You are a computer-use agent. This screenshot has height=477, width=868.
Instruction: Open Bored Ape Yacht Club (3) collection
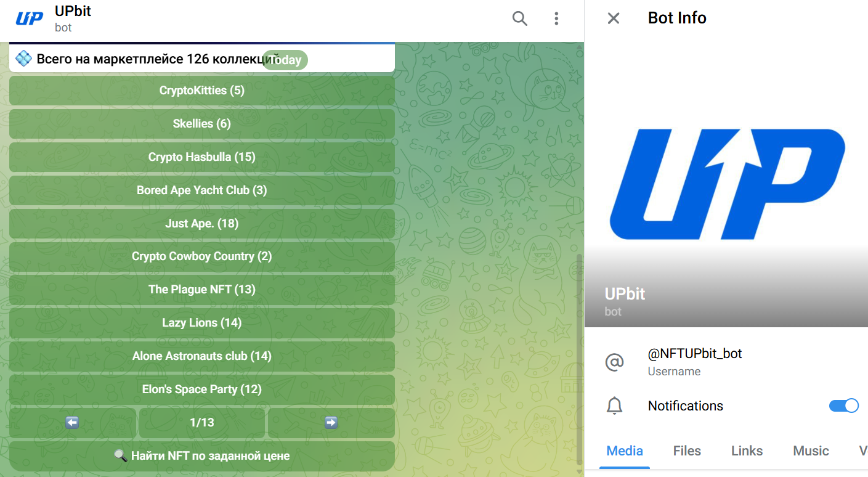[202, 190]
